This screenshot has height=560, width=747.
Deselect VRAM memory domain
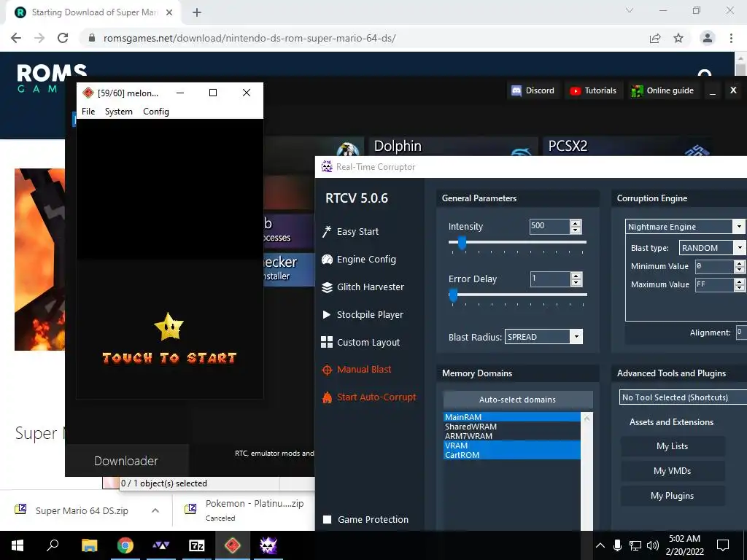click(x=511, y=446)
